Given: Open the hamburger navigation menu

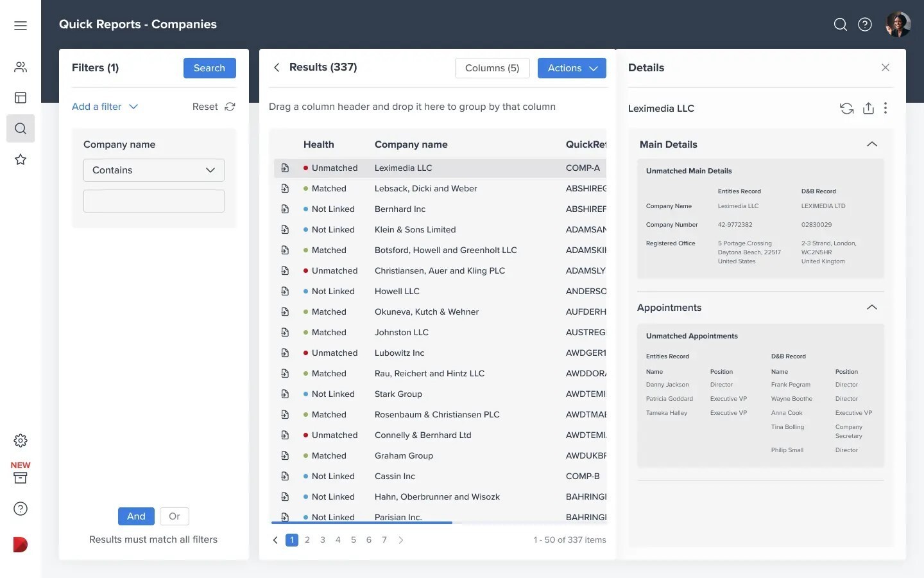Looking at the screenshot, I should [x=21, y=26].
